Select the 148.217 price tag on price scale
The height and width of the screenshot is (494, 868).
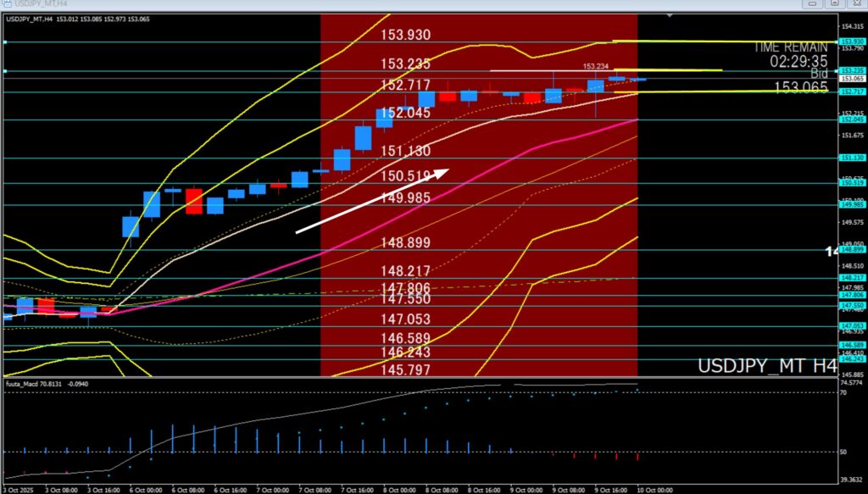coord(851,278)
